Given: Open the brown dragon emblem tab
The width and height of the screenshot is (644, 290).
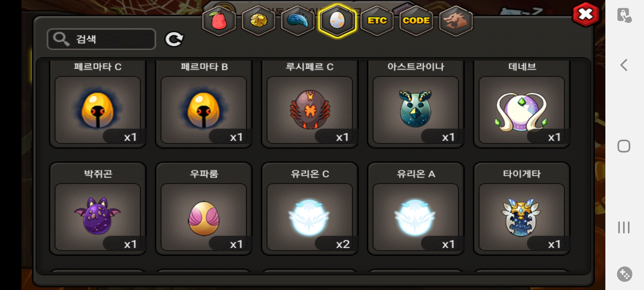Looking at the screenshot, I should tap(456, 21).
